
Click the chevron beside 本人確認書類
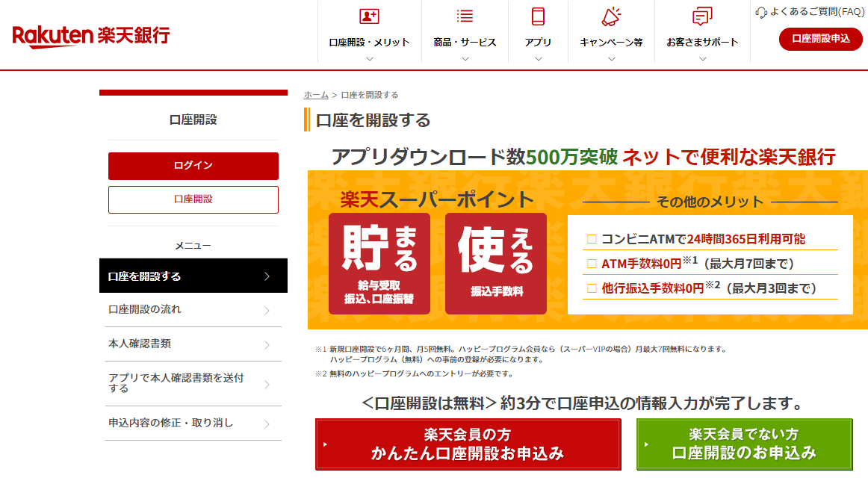267,345
